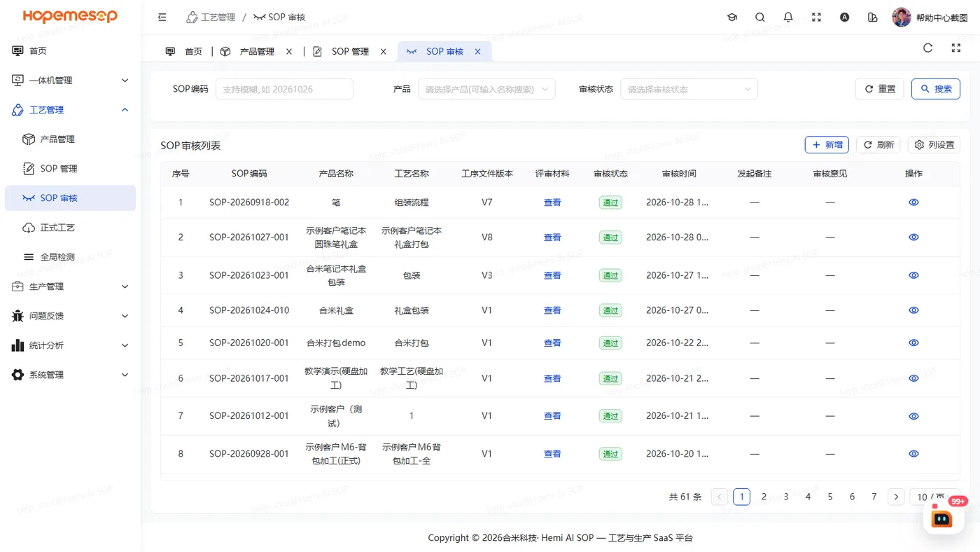Expand the 一体机管理 sidebar menu
The width and height of the screenshot is (980, 552).
coord(70,81)
